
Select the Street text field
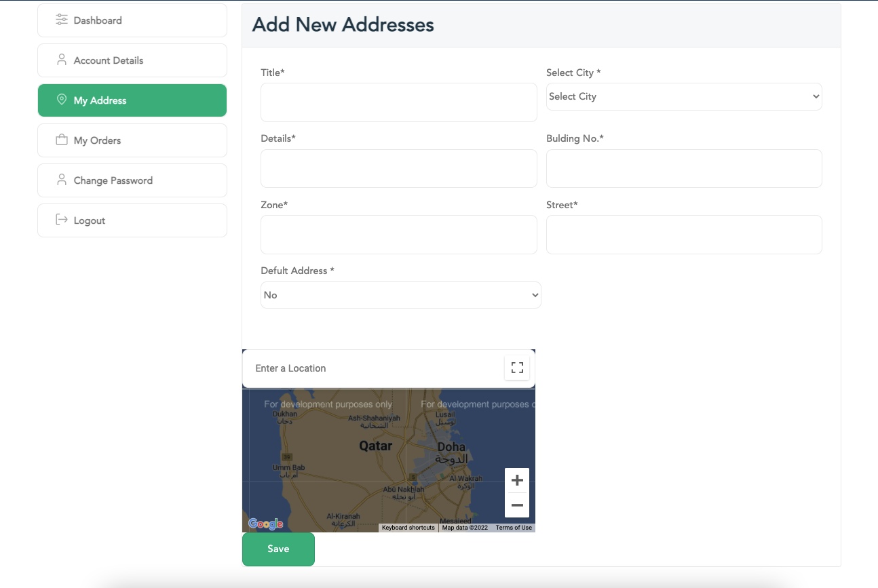(x=684, y=235)
